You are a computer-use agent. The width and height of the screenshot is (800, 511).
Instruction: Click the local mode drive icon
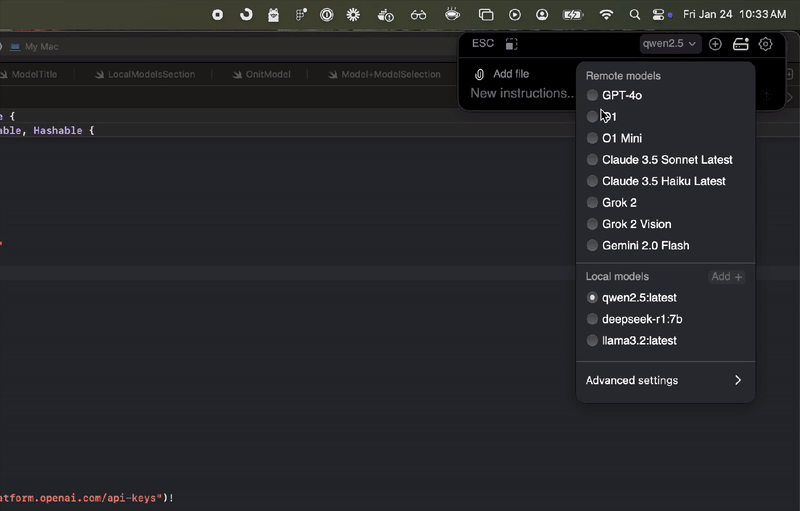(741, 44)
